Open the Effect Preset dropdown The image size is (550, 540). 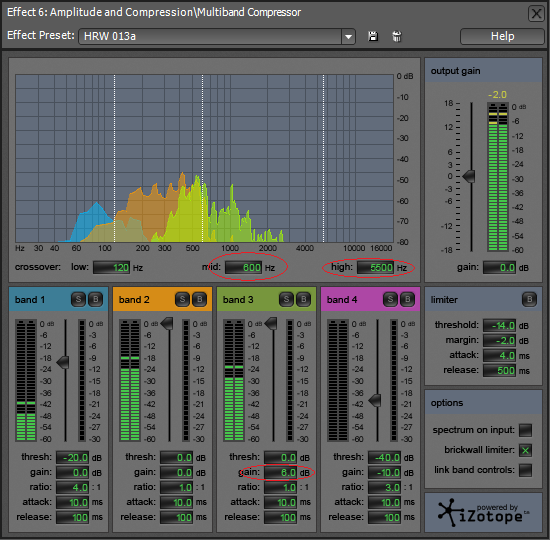pos(348,36)
